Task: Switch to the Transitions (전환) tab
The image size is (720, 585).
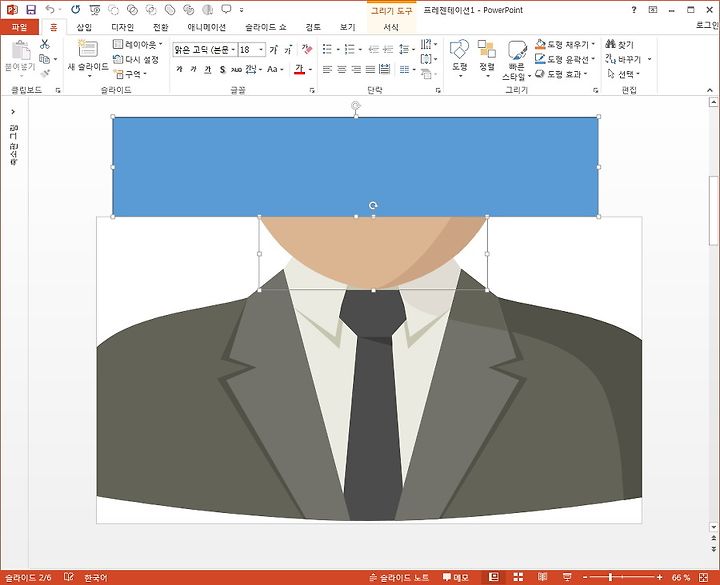Action: pyautogui.click(x=160, y=27)
